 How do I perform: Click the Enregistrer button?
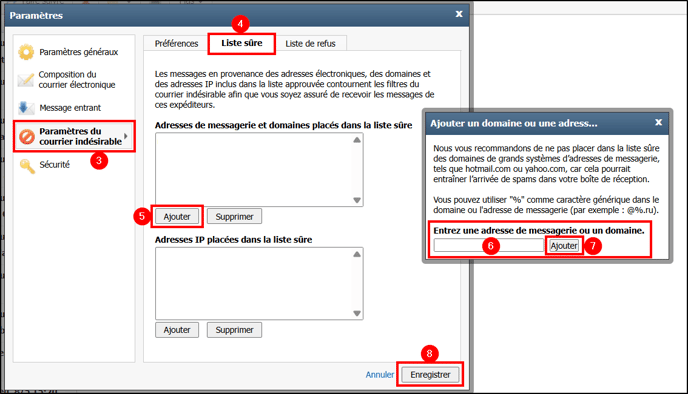point(430,375)
